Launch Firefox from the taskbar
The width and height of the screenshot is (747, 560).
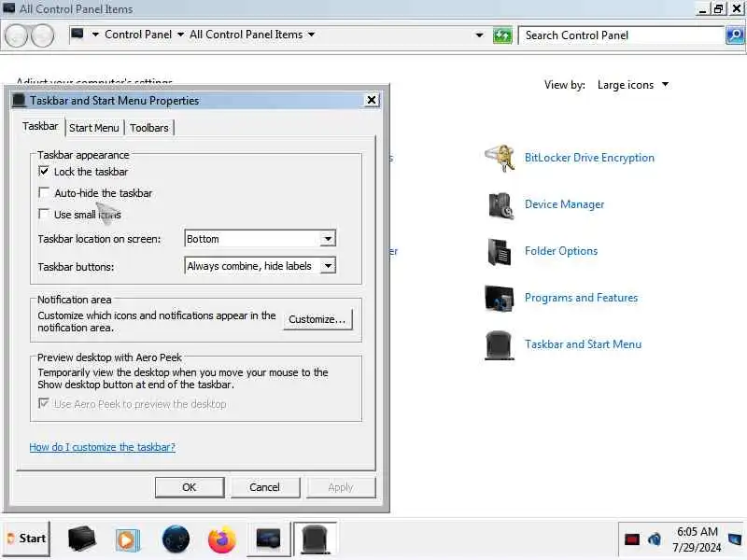[x=222, y=539]
